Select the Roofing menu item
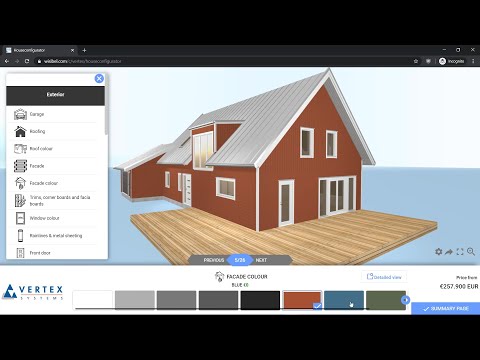Screen dimensions: 480x360 click(52, 131)
